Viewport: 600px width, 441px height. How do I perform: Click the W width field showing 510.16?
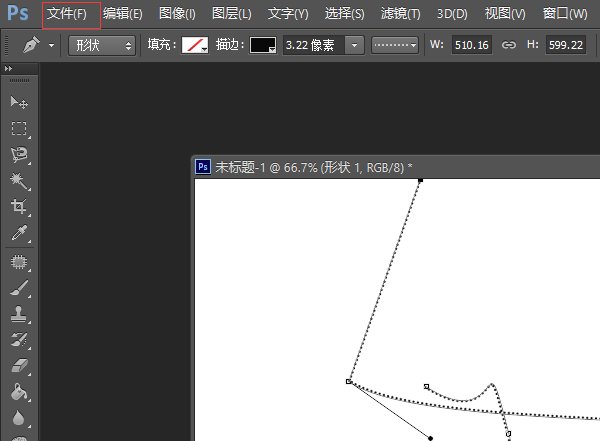471,45
